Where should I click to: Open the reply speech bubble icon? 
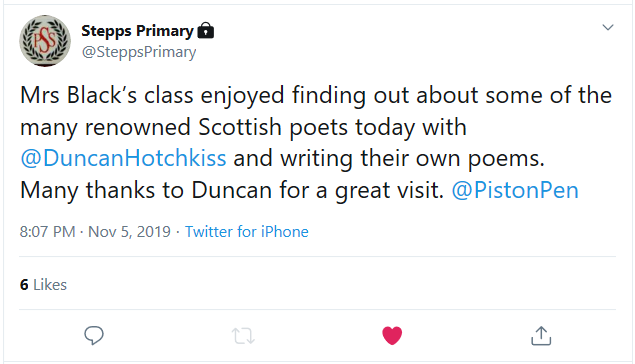(94, 336)
